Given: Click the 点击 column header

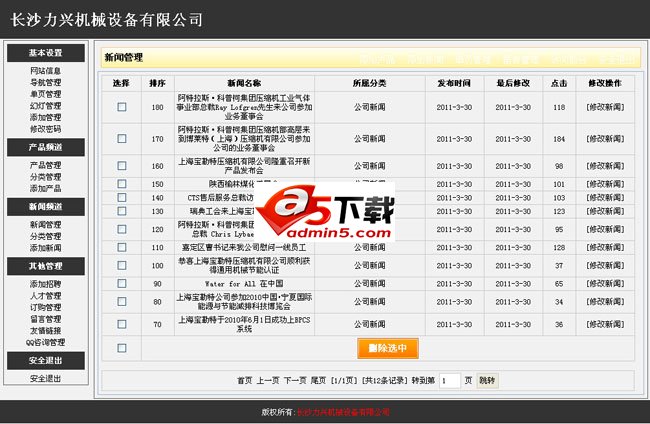Looking at the screenshot, I should pyautogui.click(x=559, y=83).
